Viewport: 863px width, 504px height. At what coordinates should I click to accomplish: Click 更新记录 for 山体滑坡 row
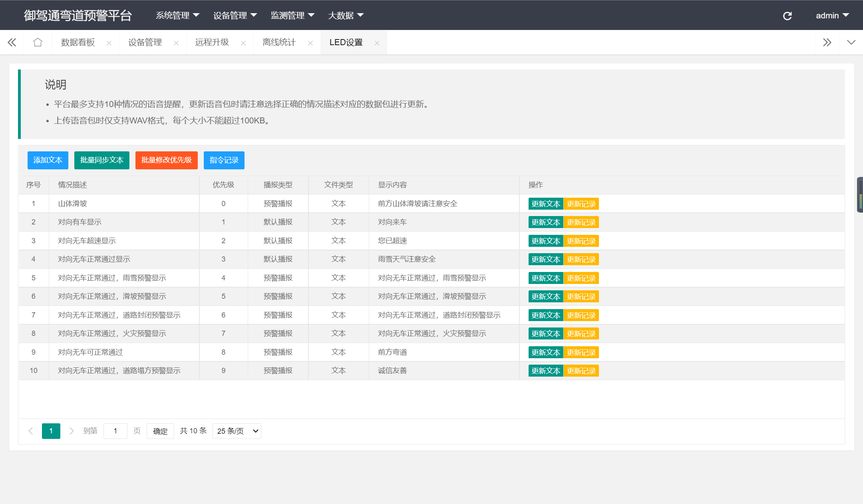click(x=581, y=204)
